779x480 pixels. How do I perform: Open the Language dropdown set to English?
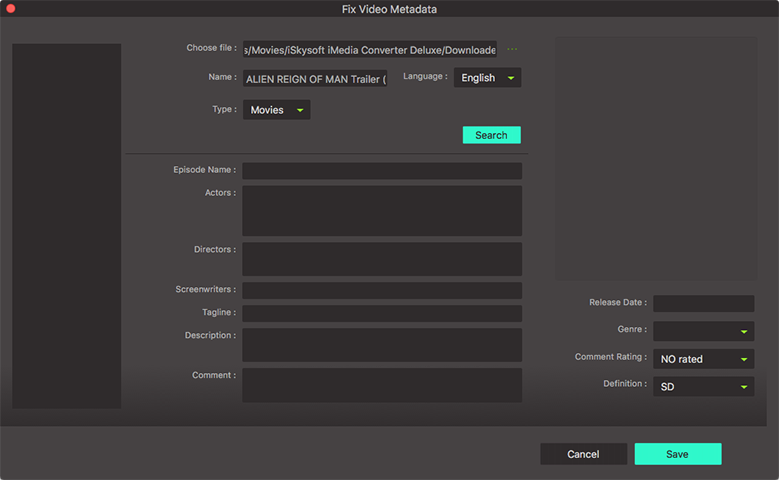coord(487,78)
